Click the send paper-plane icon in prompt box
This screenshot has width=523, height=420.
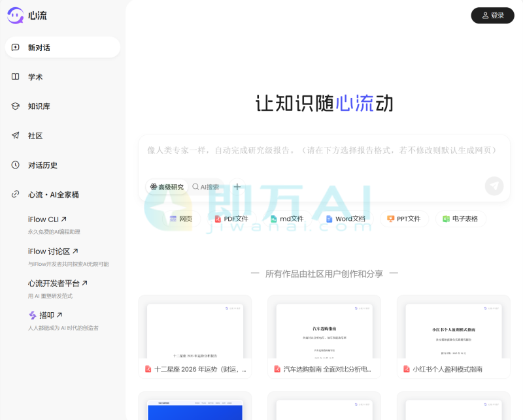pyautogui.click(x=494, y=186)
